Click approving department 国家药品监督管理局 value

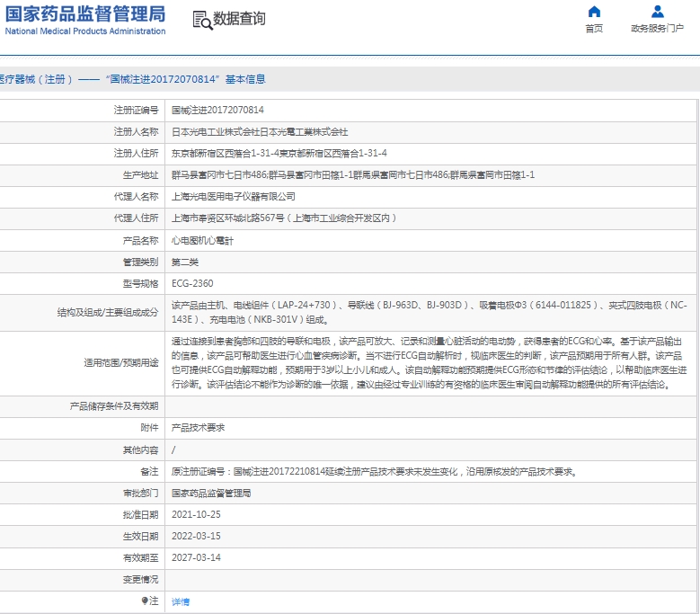click(x=211, y=493)
